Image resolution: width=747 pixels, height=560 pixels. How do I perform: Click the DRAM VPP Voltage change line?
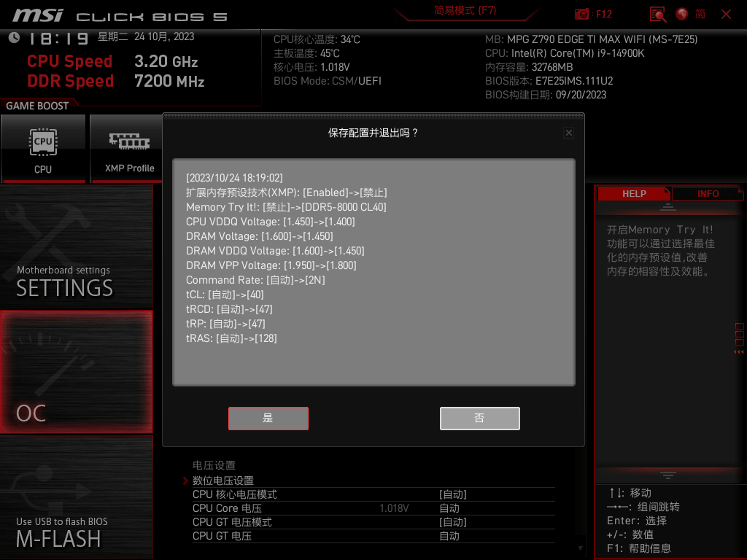click(271, 265)
